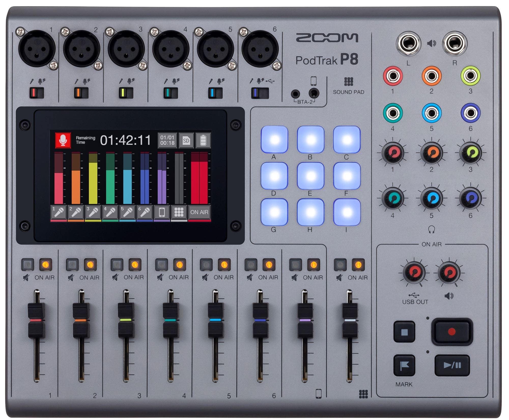Tap the 01/01 00:18 file counter on screen

(x=167, y=140)
